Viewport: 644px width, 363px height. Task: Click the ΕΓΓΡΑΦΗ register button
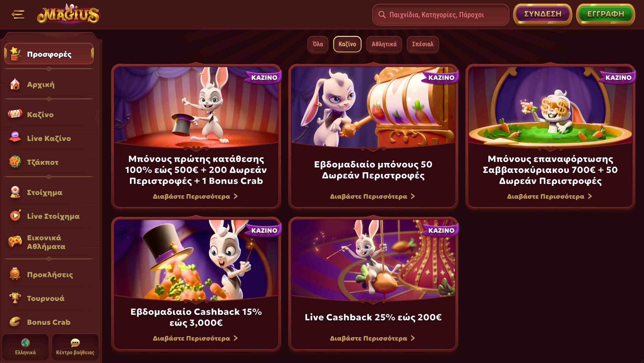point(606,14)
